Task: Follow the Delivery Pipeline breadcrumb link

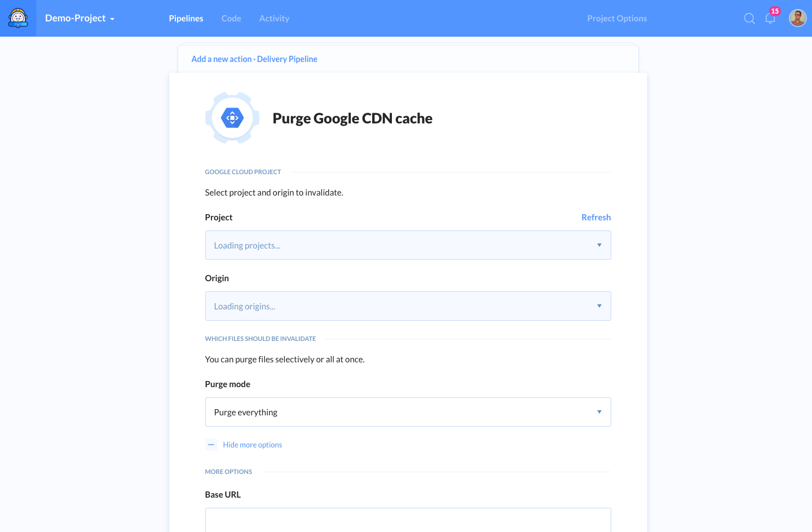Action: point(287,59)
